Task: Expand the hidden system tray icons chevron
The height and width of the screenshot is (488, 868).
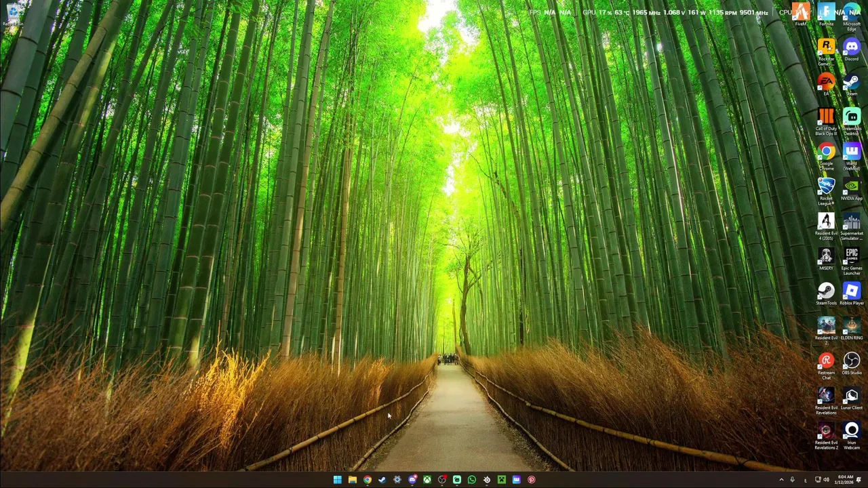Action: (x=781, y=480)
